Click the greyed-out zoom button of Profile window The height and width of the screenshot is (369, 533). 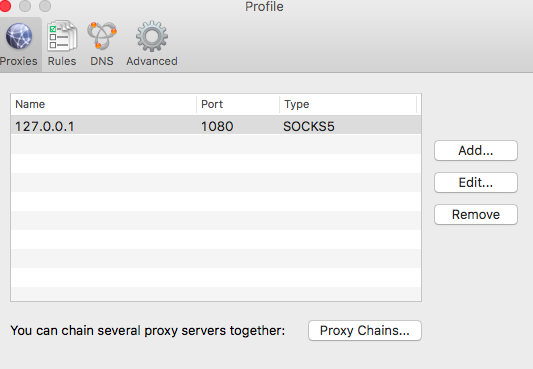point(45,6)
